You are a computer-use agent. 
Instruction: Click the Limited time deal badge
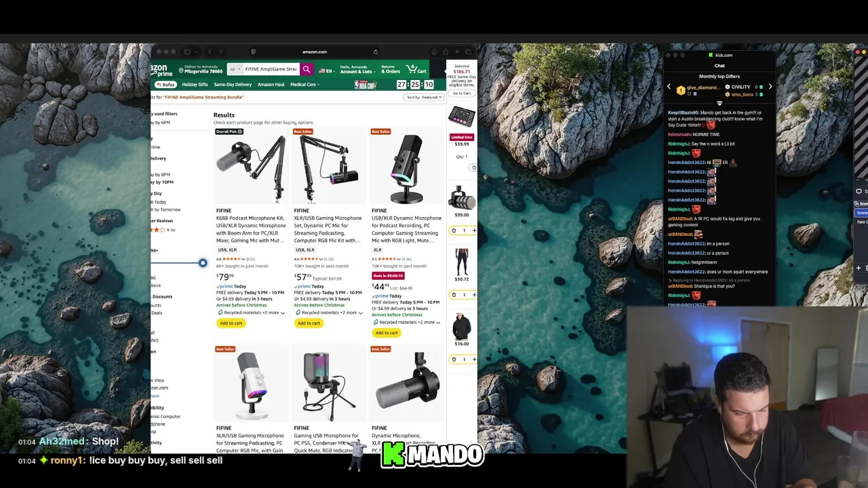click(x=462, y=137)
